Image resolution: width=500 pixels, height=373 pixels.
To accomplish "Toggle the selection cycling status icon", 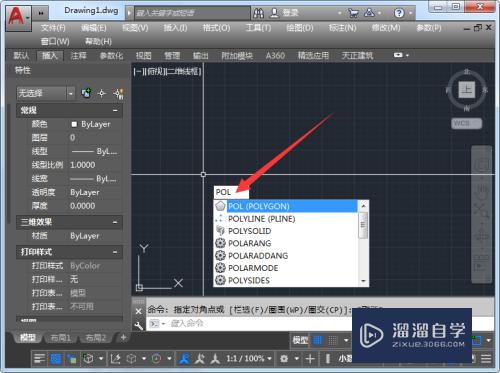I will click(x=71, y=359).
